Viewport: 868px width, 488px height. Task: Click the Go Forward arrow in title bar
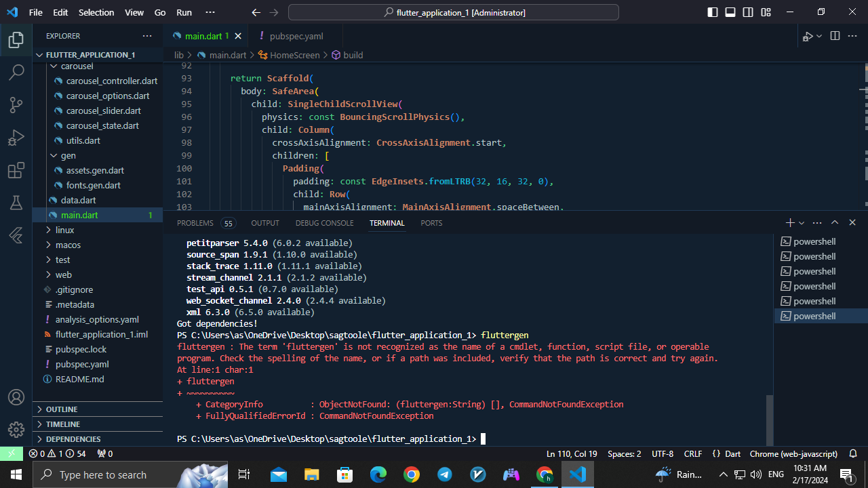[273, 12]
